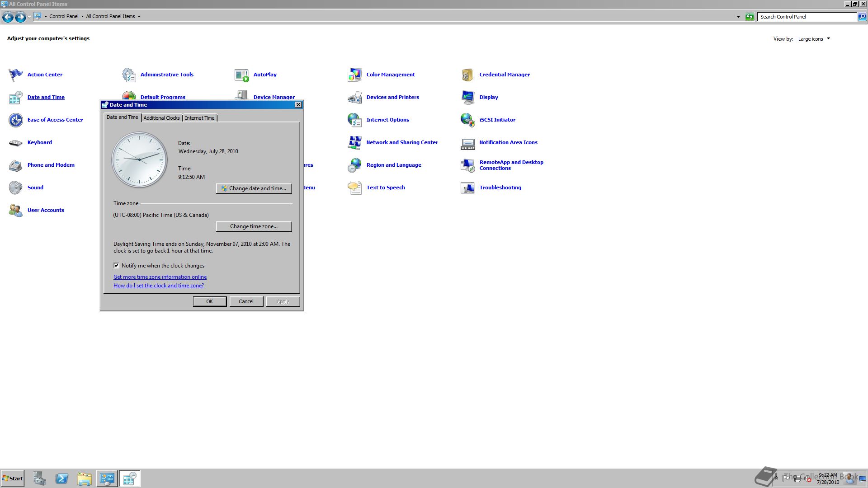Click Change time zone button
Screen dimensions: 868x488
(254, 226)
